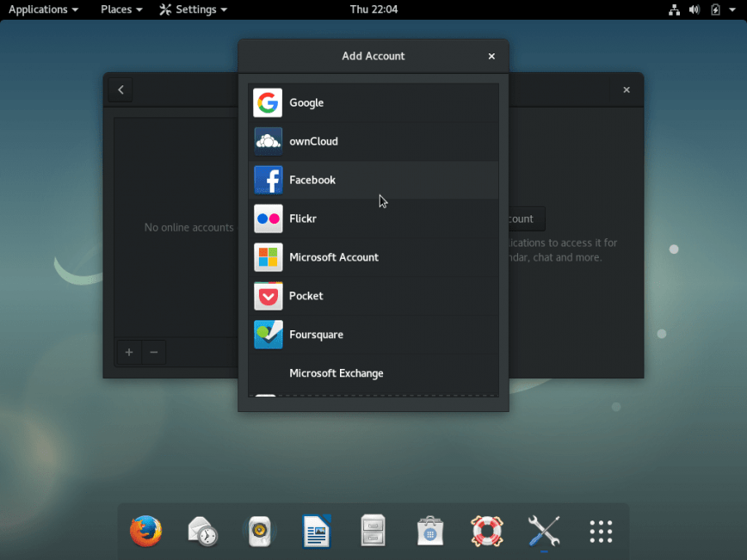Close the Add Account dialog

tap(491, 57)
